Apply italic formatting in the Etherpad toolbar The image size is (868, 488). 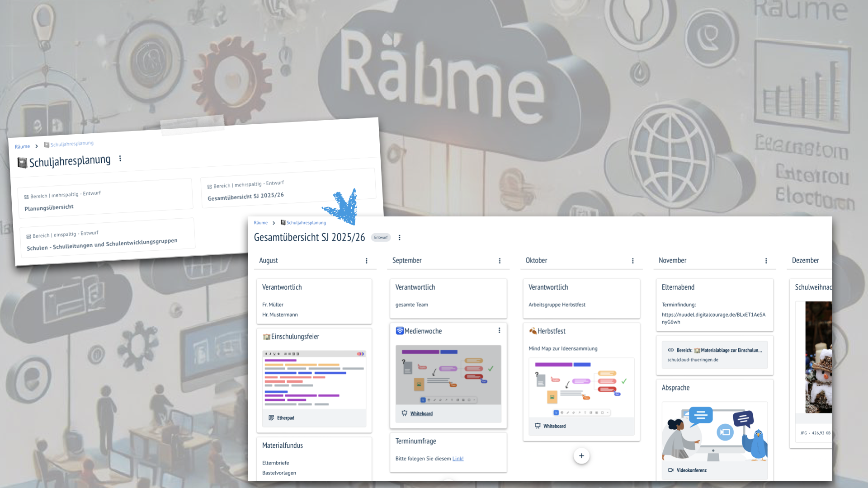[270, 354]
